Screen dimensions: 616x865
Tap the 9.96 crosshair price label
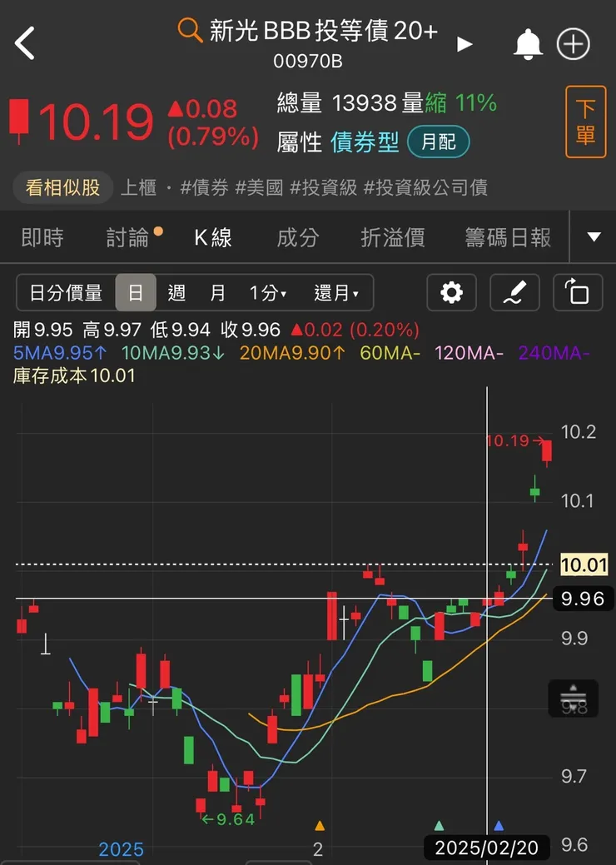583,599
